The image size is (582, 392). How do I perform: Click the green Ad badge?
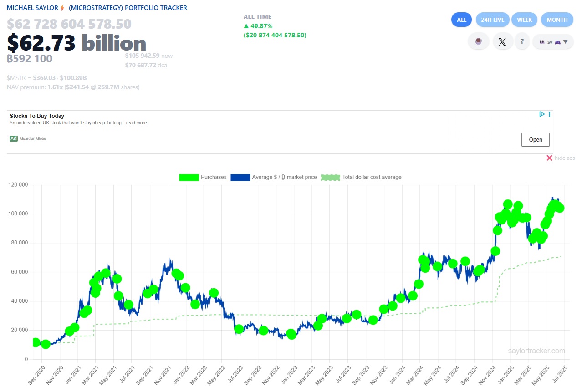(x=14, y=138)
